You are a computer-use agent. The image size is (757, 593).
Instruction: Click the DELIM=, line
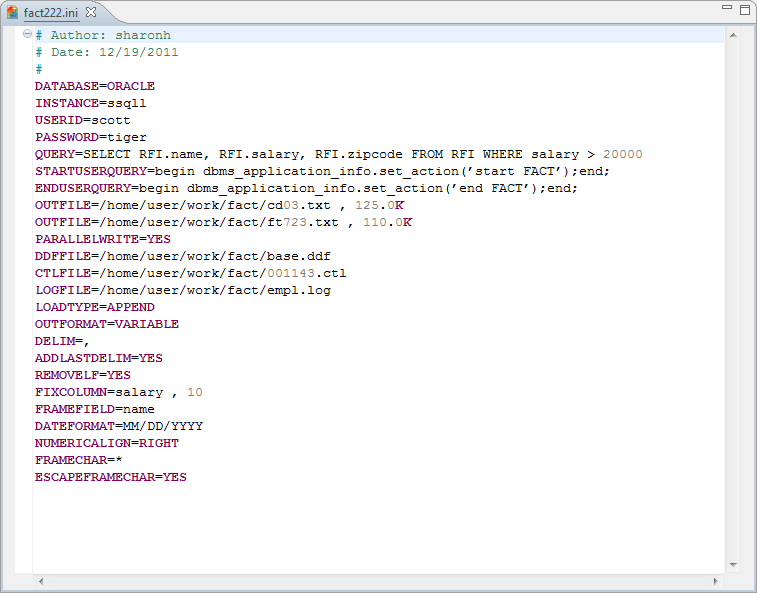[62, 341]
